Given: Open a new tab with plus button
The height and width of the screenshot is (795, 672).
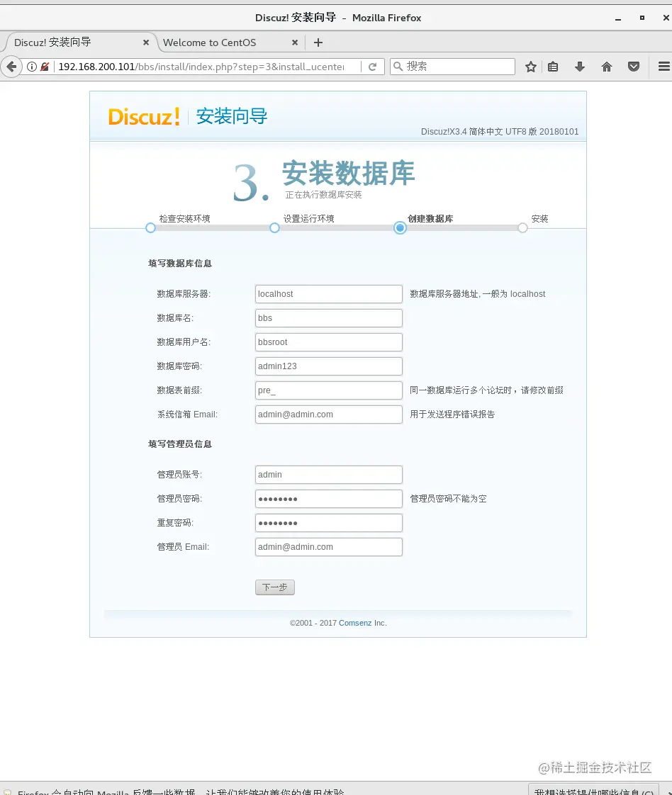Looking at the screenshot, I should (x=318, y=43).
